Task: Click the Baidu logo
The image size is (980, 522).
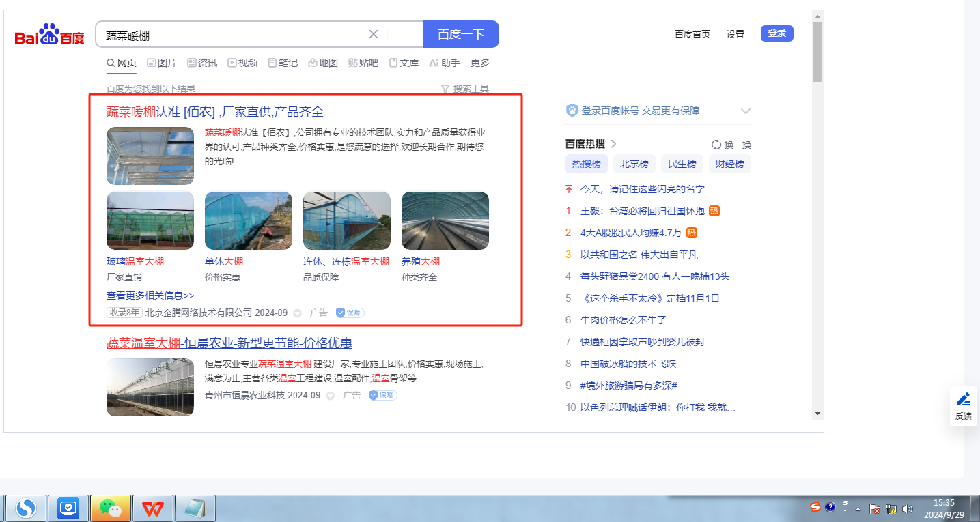Action: [49, 34]
